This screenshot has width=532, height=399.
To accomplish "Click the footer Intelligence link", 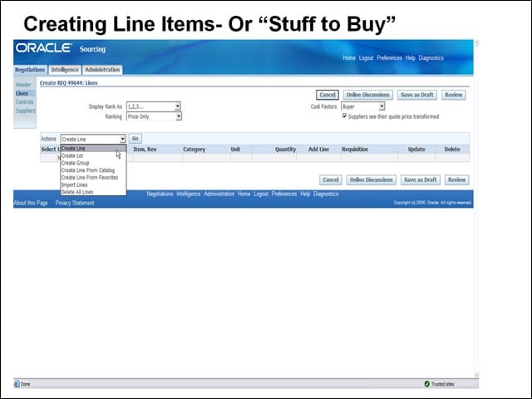I will [x=189, y=194].
